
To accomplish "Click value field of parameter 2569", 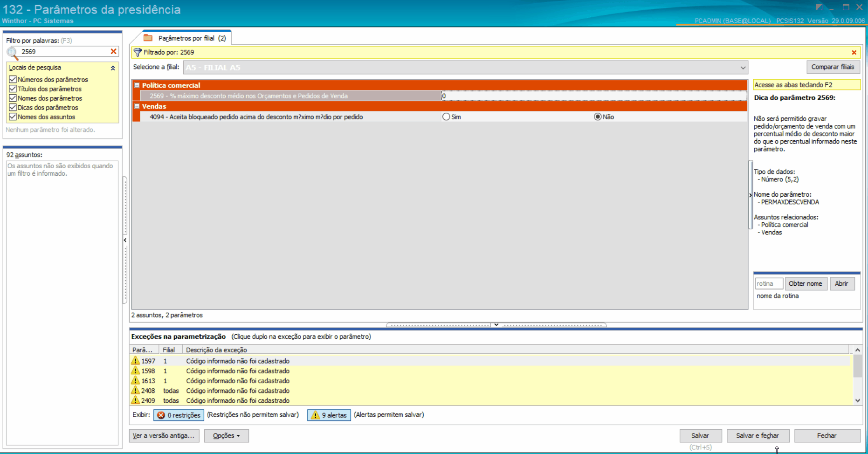I will (x=594, y=96).
